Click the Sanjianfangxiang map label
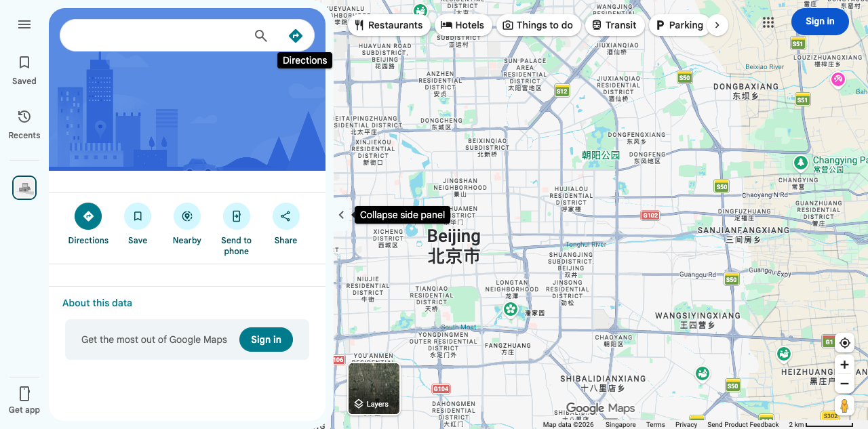 tap(743, 234)
